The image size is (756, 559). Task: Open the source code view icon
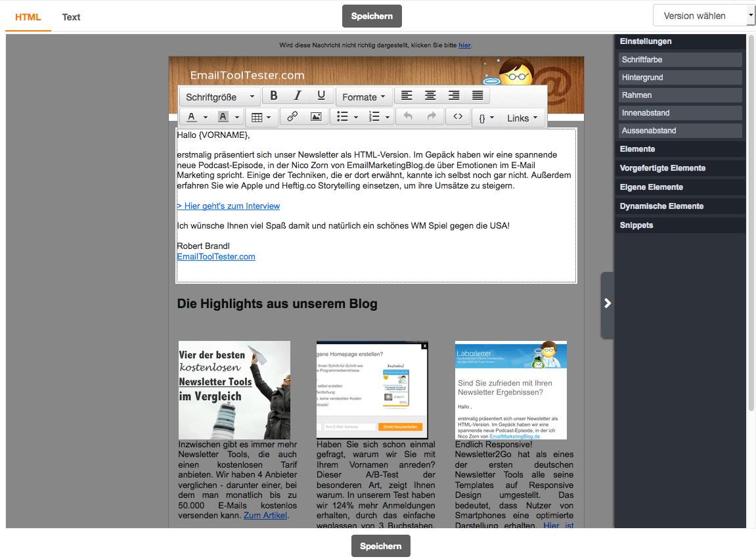[458, 117]
